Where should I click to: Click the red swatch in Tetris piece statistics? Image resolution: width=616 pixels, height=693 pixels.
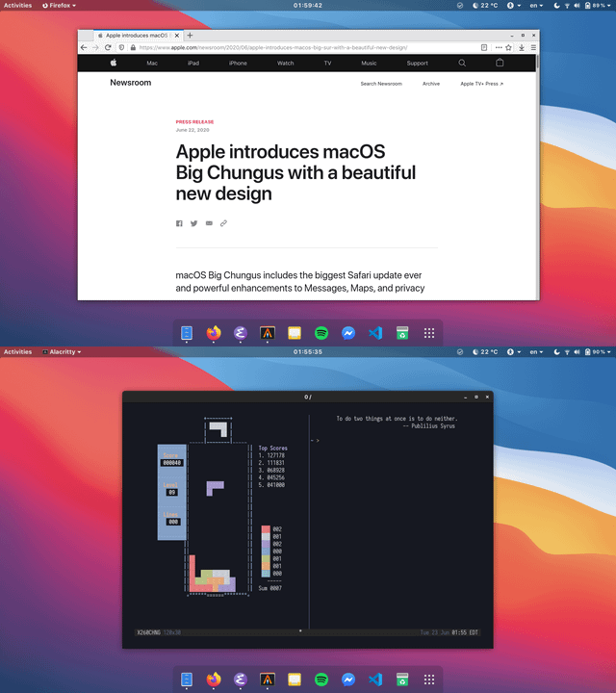click(266, 529)
